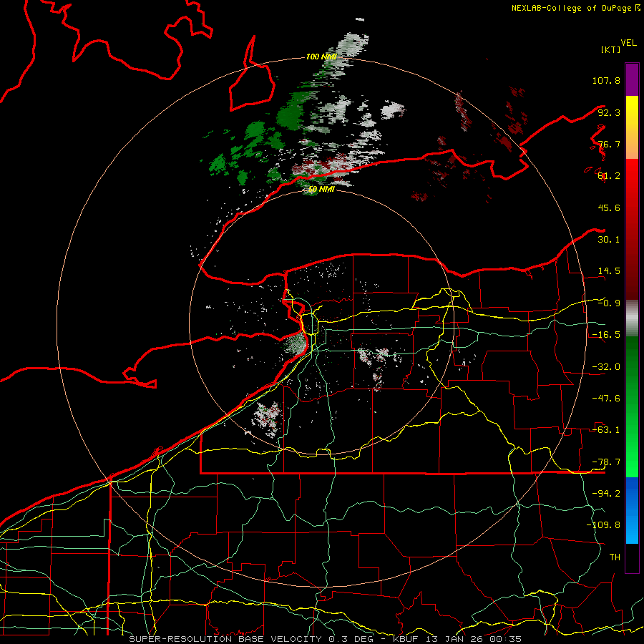Click the -63.1 velocity scale value
Viewport: 644px width, 644px height.
point(606,430)
